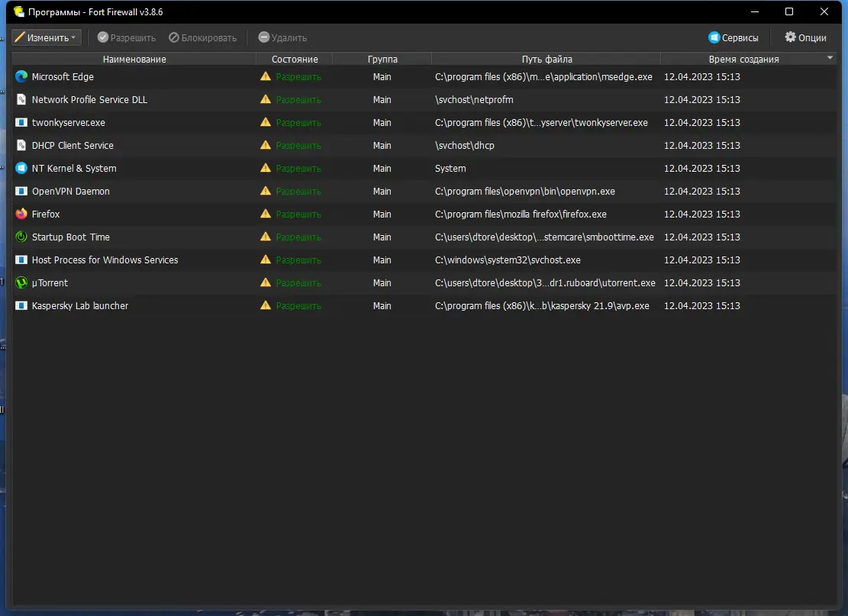Sort by the Группа column header
Screen dimensions: 848x616
coord(382,59)
